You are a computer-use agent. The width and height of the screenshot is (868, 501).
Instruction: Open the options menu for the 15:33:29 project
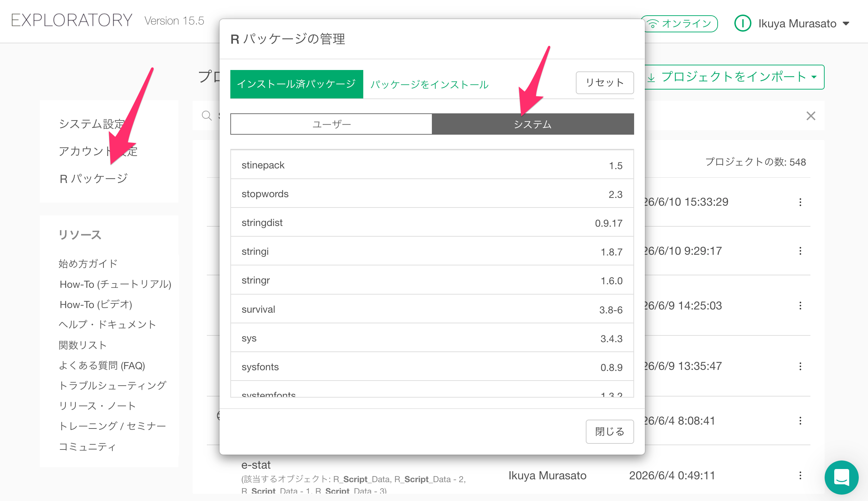pyautogui.click(x=800, y=202)
